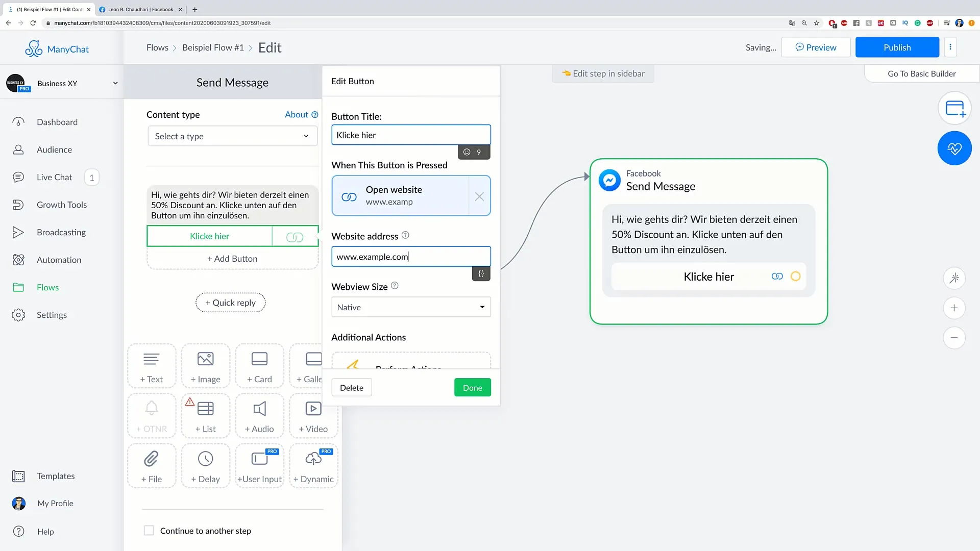Check the Continue to another step checkbox
Image resolution: width=980 pixels, height=551 pixels.
coord(149,531)
